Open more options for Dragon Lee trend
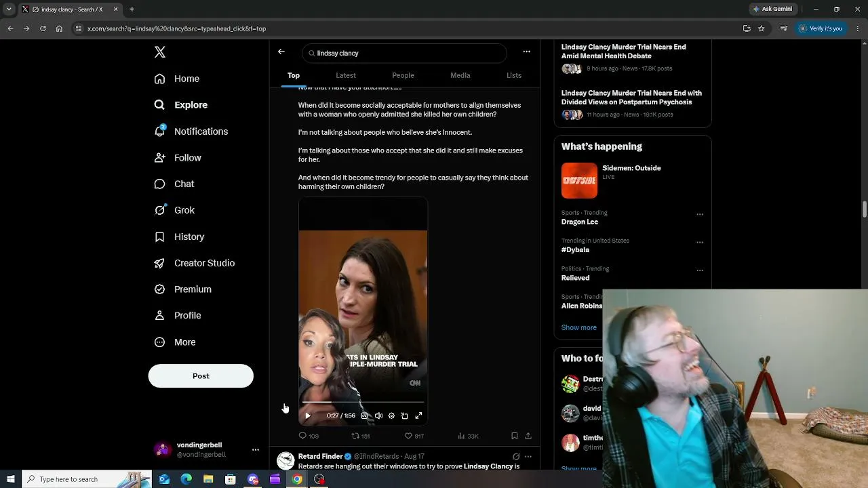Screen dimensions: 868x488 (x=700, y=214)
